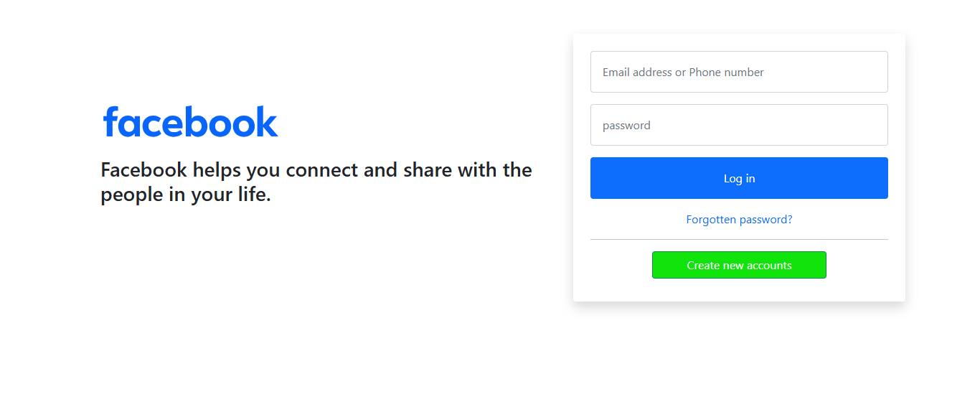Activate the Email address or Phone number textbox

tap(739, 72)
